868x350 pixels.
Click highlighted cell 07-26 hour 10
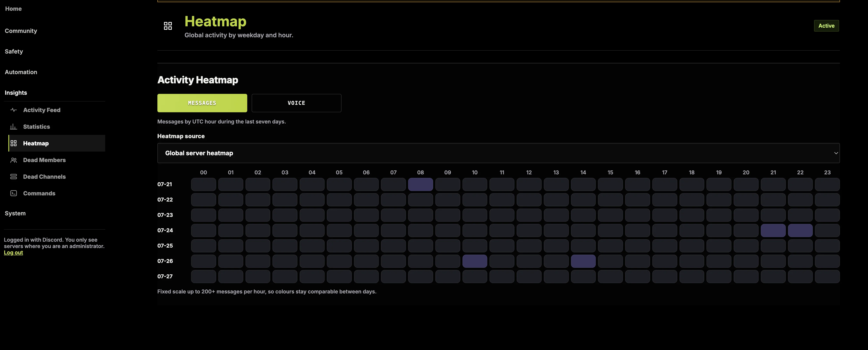475,261
